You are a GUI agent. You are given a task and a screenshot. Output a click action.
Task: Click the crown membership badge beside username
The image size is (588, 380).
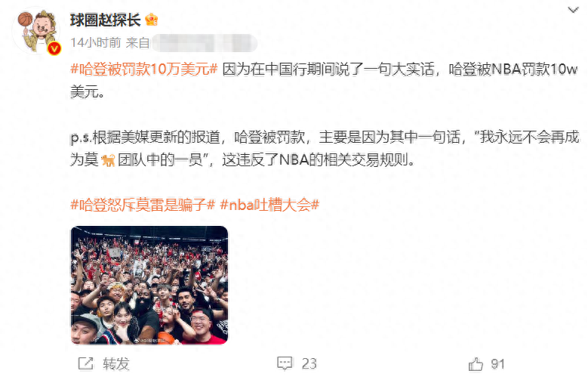point(152,19)
